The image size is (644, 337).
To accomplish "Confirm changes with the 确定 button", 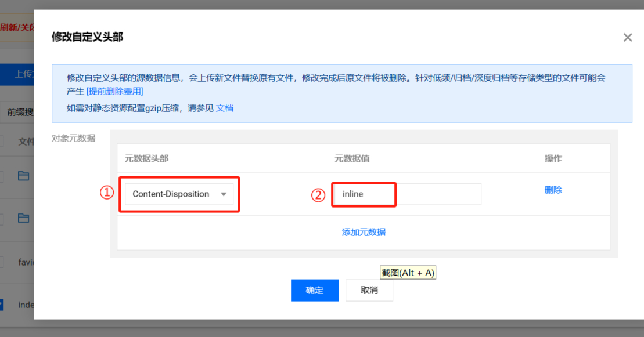I will pos(314,290).
